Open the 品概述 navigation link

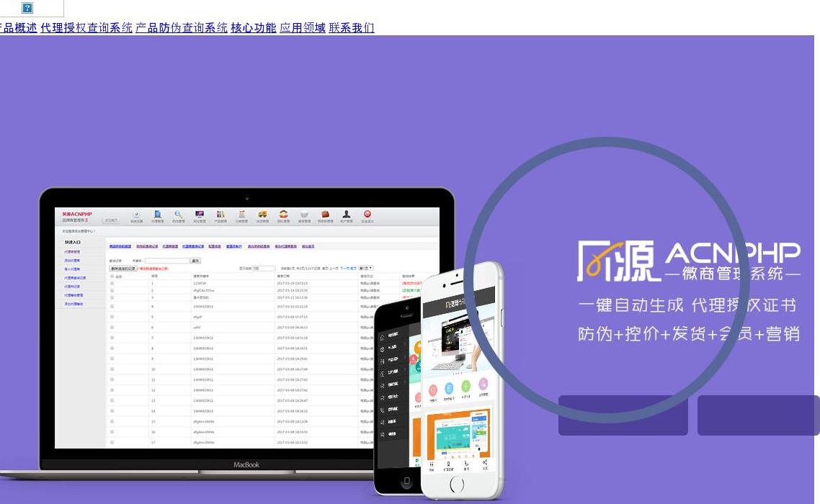[x=18, y=27]
